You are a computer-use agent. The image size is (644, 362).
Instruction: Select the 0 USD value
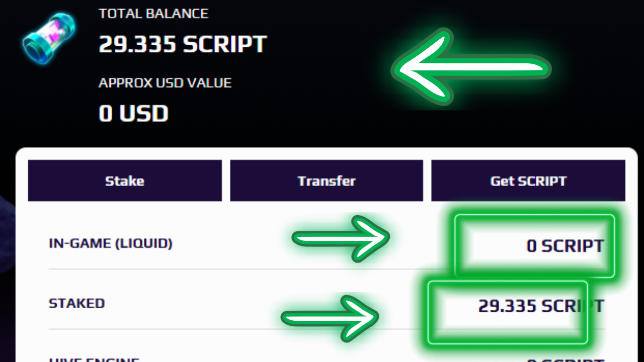pos(133,114)
